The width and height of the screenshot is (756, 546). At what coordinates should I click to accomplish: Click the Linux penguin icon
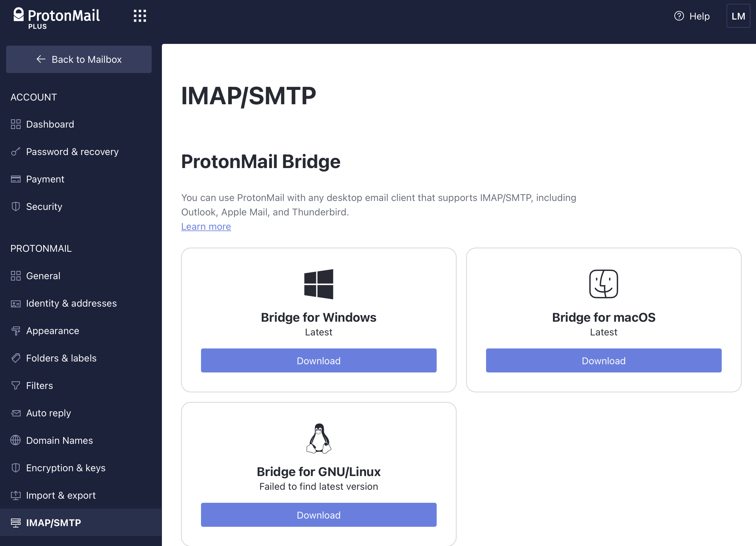point(319,438)
